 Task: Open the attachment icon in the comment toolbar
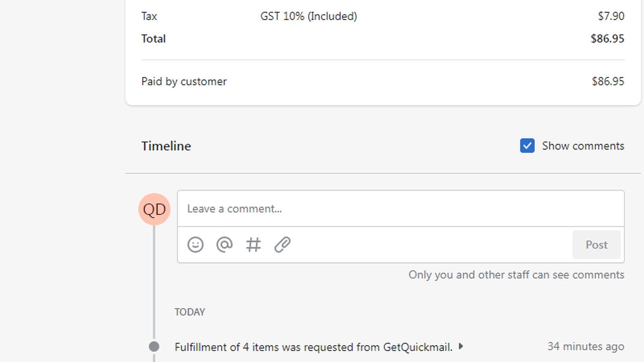coord(283,245)
